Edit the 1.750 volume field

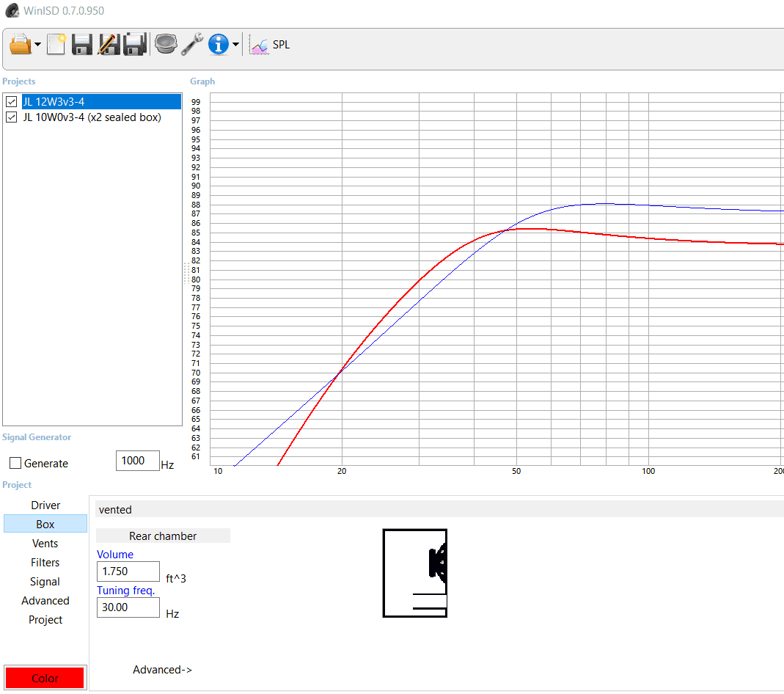[x=128, y=571]
